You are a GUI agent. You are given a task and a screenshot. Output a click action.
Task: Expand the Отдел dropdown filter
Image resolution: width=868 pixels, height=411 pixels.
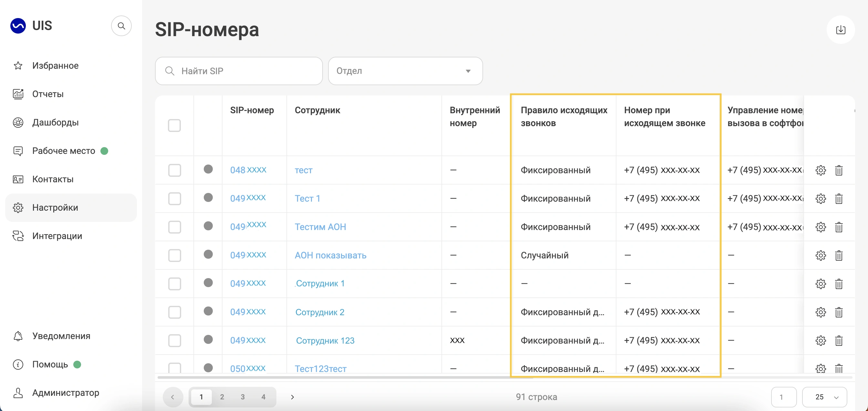pos(405,71)
